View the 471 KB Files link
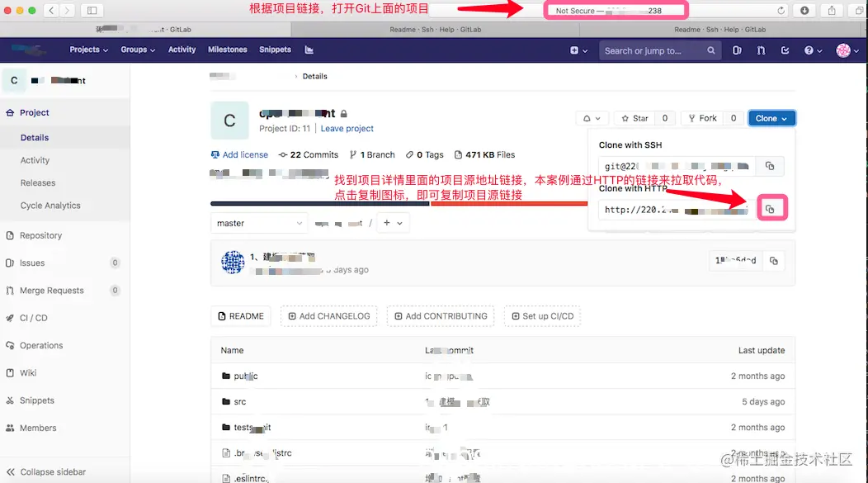This screenshot has height=483, width=868. click(x=484, y=155)
